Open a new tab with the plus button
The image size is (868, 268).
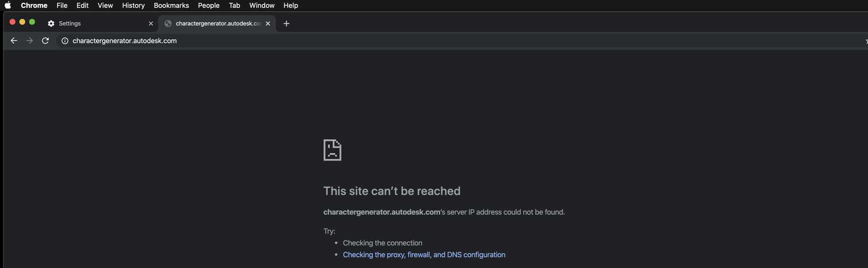[x=286, y=24]
